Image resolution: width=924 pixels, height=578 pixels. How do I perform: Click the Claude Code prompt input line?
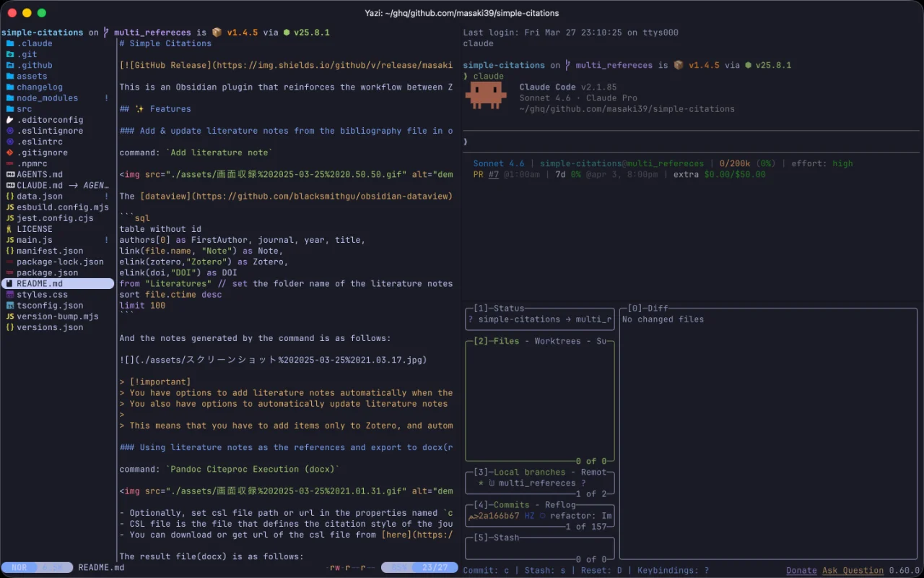pyautogui.click(x=650, y=142)
